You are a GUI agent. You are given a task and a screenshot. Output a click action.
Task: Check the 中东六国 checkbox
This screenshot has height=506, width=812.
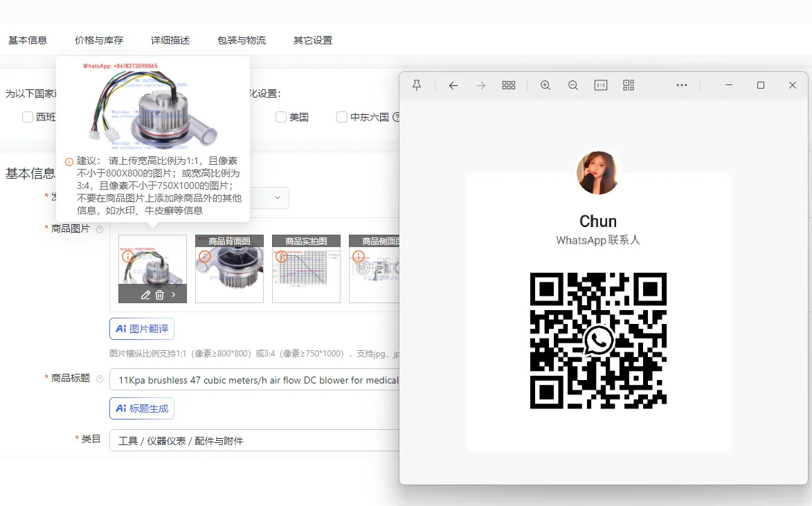(x=342, y=117)
